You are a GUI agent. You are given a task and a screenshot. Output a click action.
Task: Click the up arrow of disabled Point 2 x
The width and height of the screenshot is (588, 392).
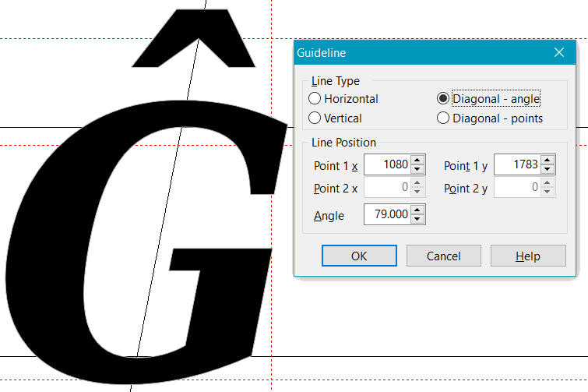417,182
